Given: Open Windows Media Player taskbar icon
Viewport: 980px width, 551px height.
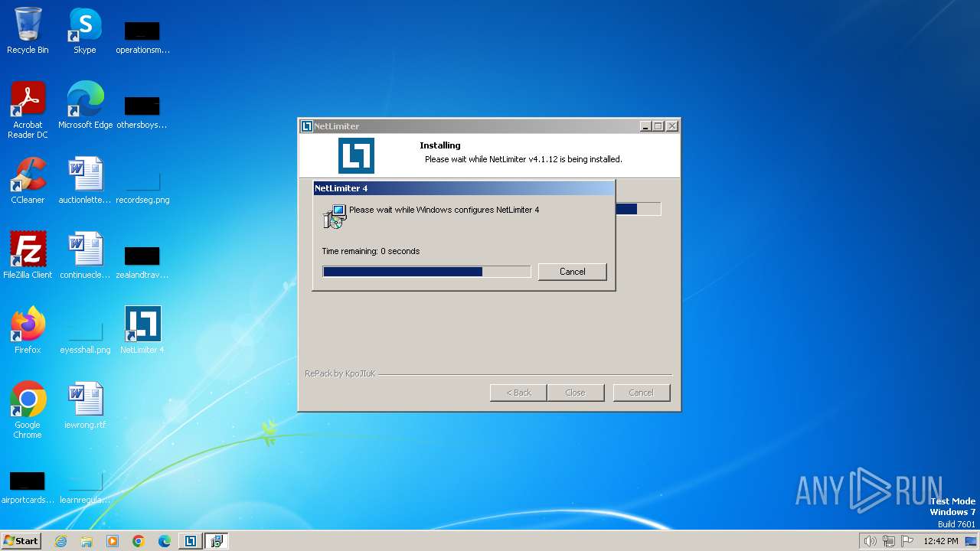Looking at the screenshot, I should (x=113, y=541).
